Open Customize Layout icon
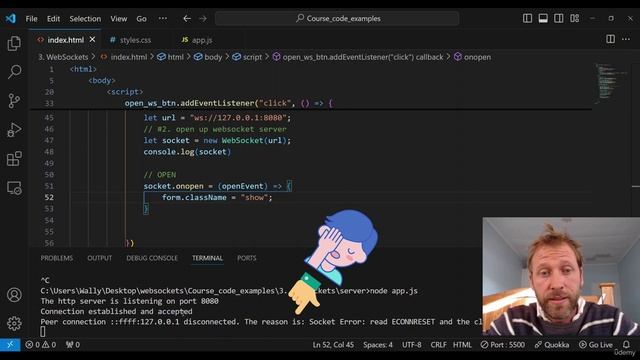Image resolution: width=640 pixels, height=360 pixels. click(x=574, y=18)
